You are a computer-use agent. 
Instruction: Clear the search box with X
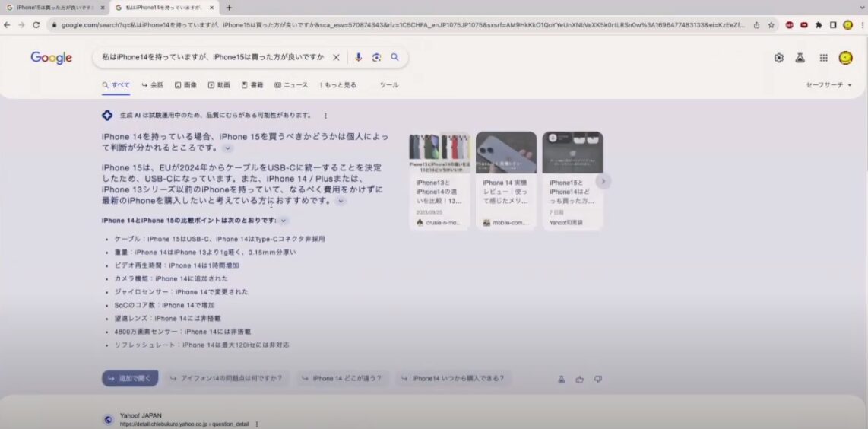point(336,57)
